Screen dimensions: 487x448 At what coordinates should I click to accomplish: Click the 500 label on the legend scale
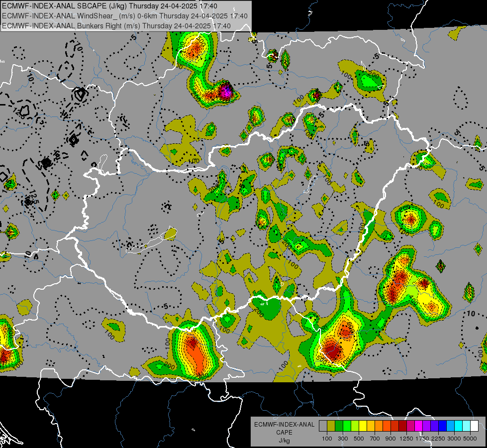[x=359, y=439]
